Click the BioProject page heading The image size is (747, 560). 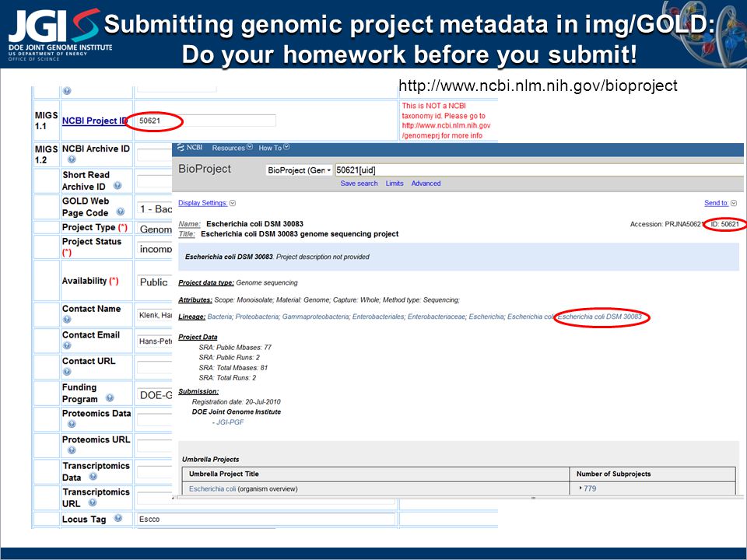(205, 169)
